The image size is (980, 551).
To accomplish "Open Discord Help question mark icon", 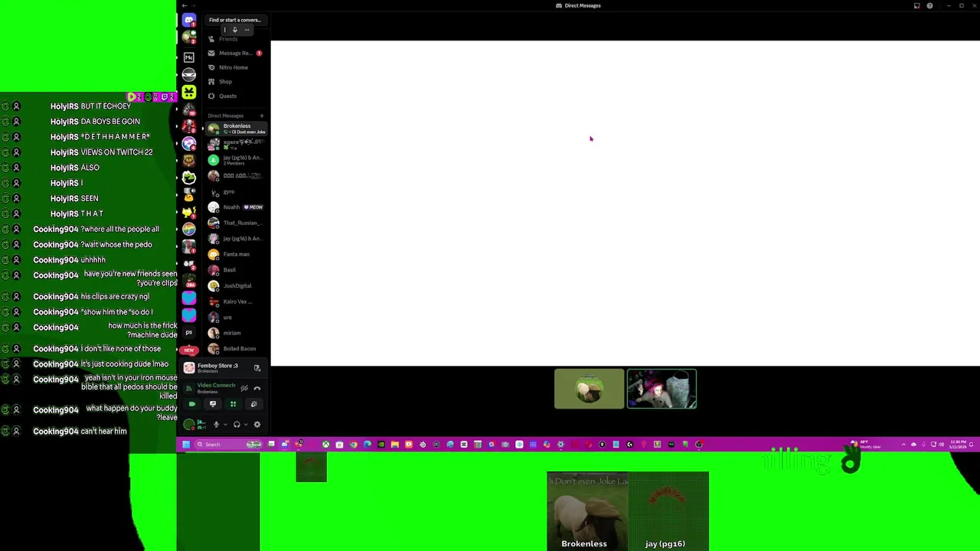I will (x=929, y=5).
